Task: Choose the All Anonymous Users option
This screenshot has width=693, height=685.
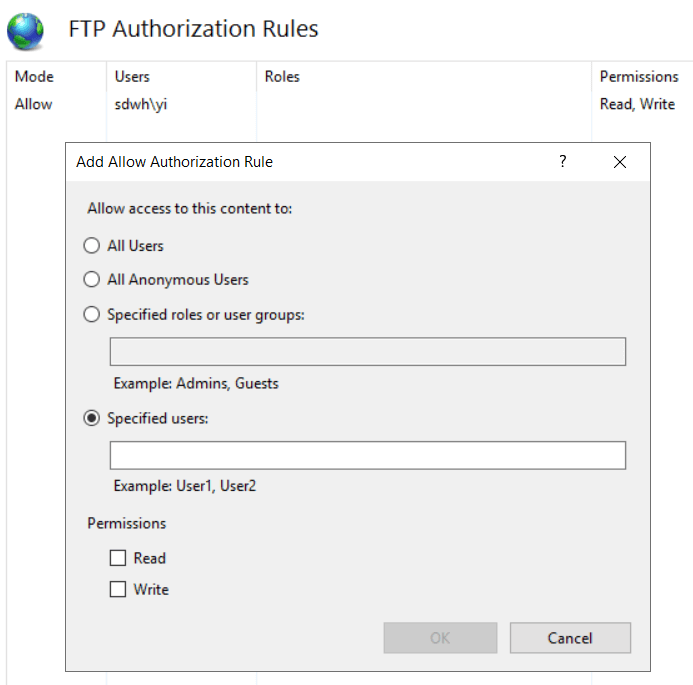Action: point(92,280)
